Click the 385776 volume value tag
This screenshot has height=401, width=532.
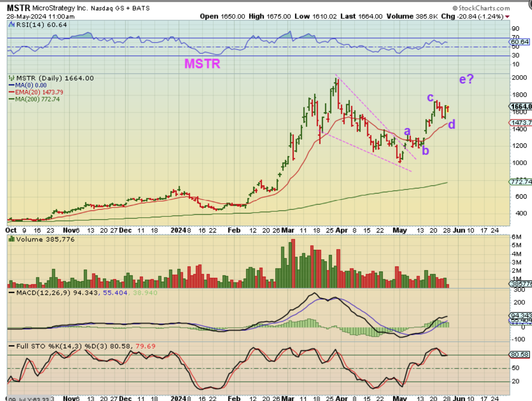521,283
